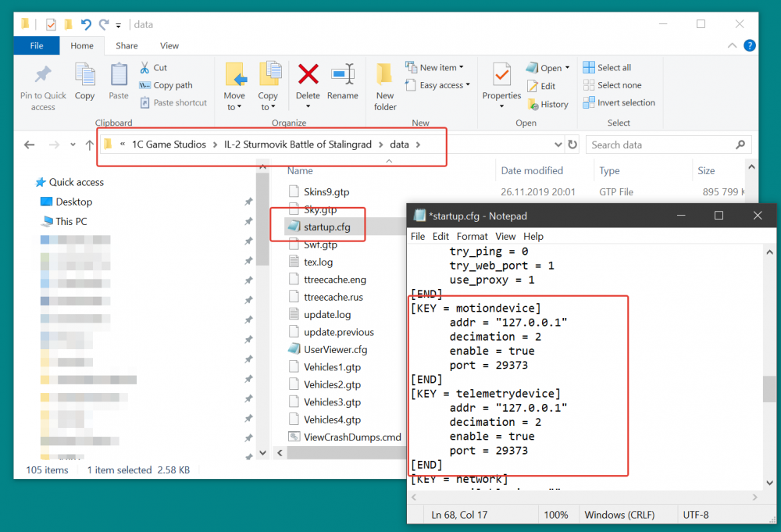781x532 pixels.
Task: Select the tex.log file
Action: 311,262
